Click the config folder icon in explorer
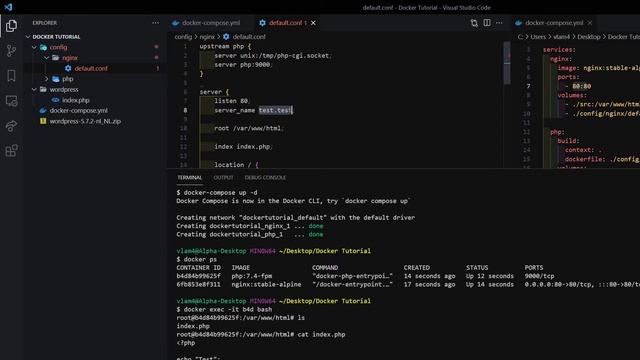Viewport: 640px width, 360px height. [x=43, y=47]
